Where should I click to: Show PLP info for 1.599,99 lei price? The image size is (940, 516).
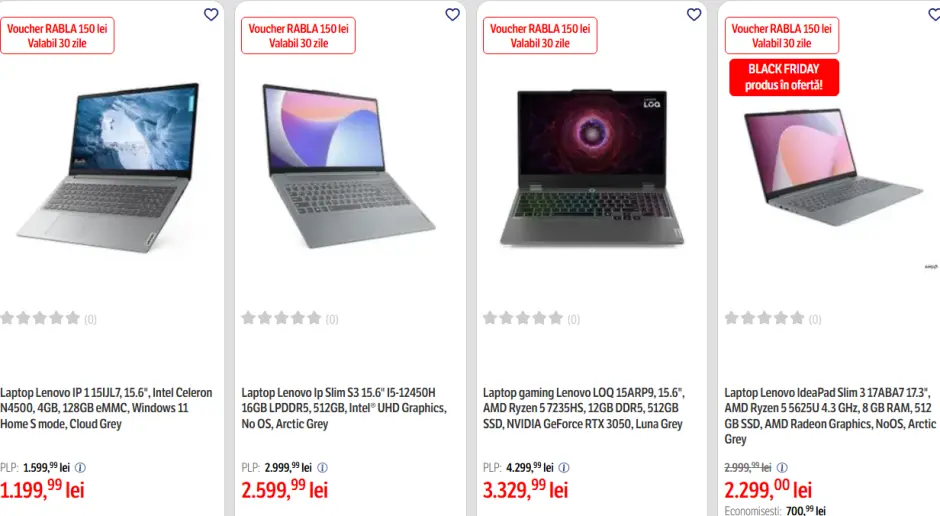pyautogui.click(x=80, y=467)
